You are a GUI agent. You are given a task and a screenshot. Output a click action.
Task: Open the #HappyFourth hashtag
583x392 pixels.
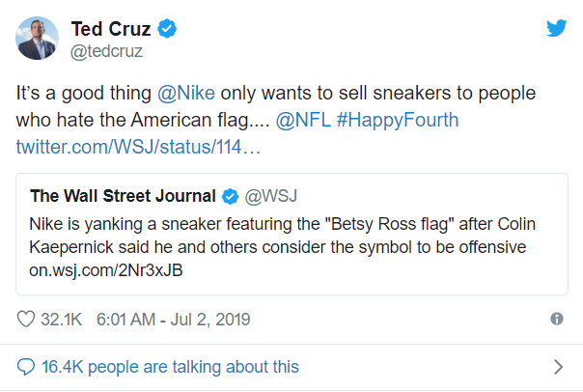[x=398, y=120]
